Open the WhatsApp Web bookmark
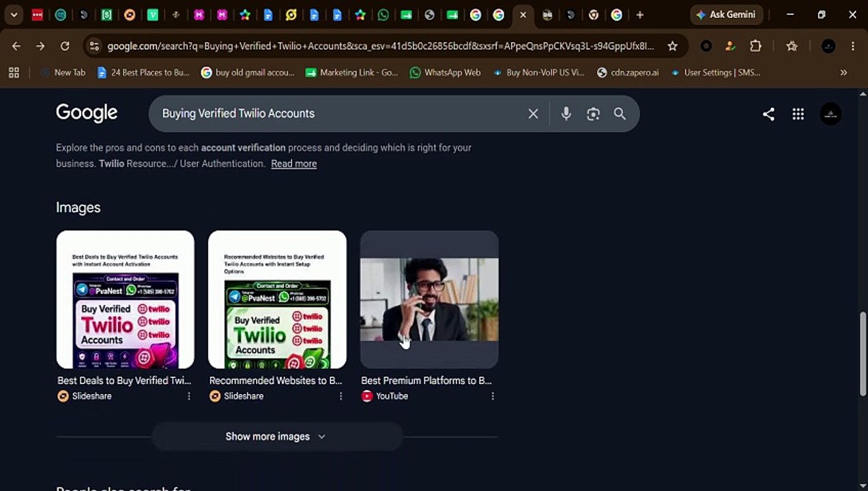The width and height of the screenshot is (868, 491). [x=445, y=72]
